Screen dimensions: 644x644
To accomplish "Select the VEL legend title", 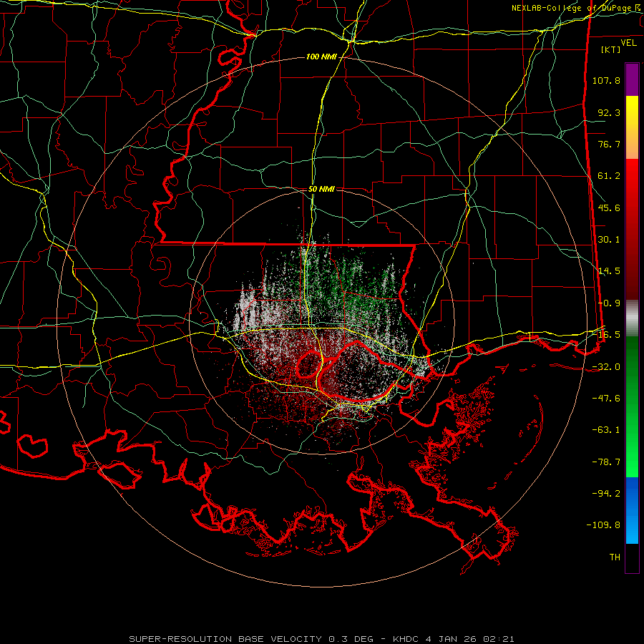I will pyautogui.click(x=628, y=43).
